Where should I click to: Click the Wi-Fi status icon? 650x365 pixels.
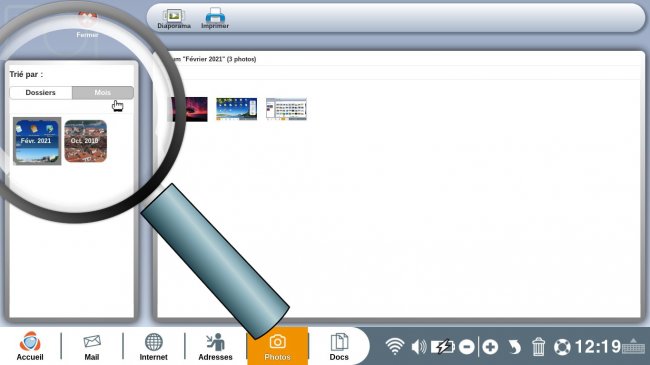[395, 346]
